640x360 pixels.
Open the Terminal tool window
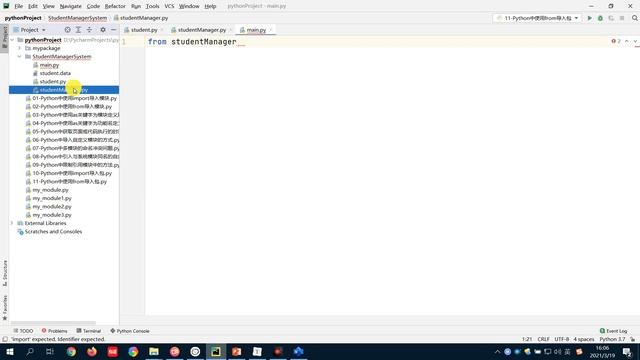89,331
